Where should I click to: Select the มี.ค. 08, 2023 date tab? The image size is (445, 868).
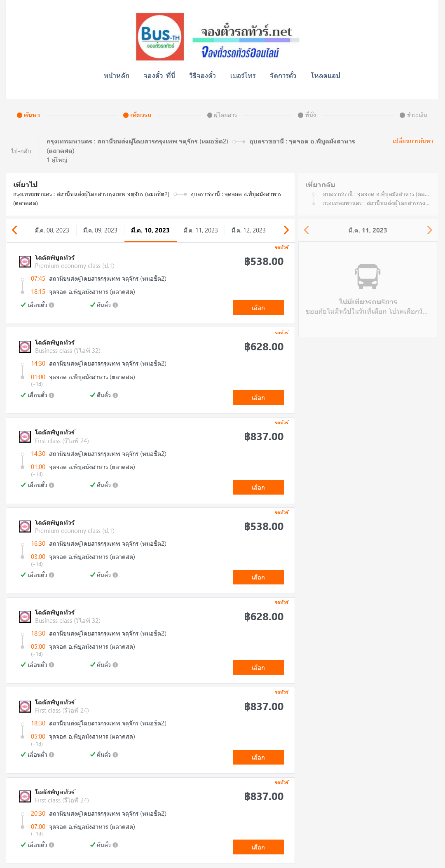tap(52, 230)
